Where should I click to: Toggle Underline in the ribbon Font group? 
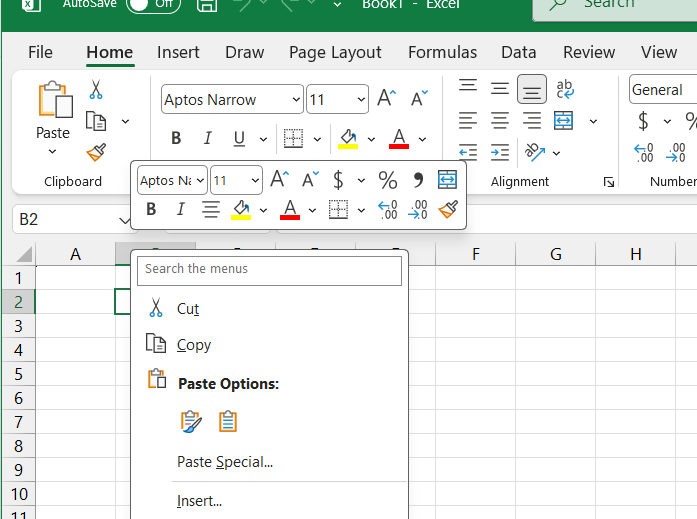239,139
